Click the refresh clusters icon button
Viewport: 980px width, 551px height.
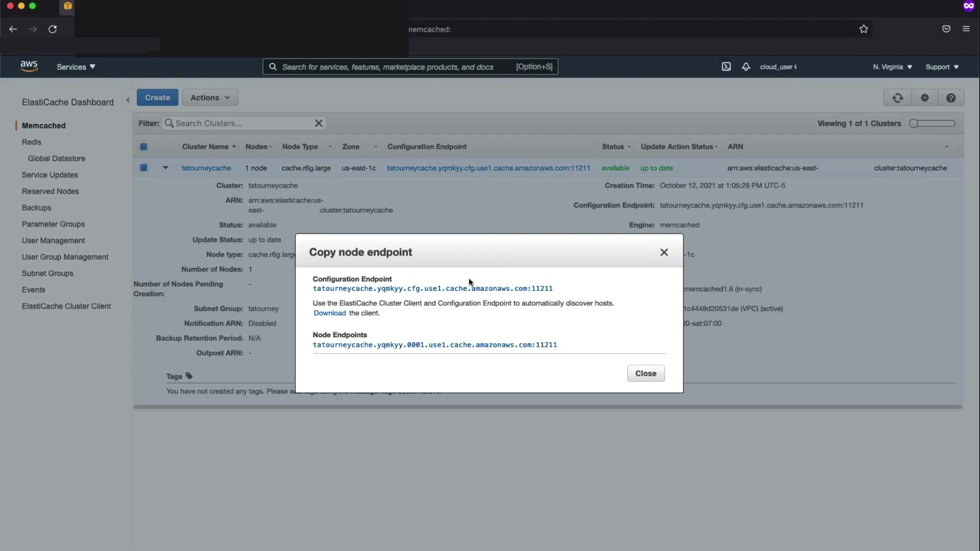897,97
